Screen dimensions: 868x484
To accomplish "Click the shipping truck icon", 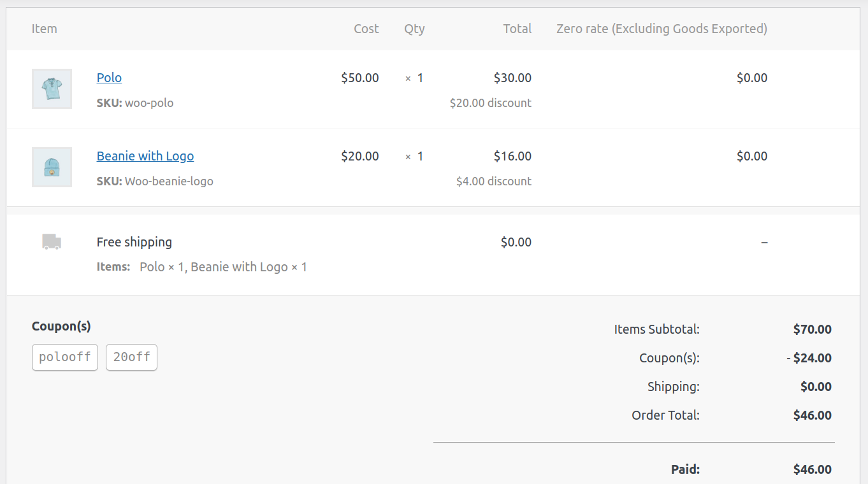I will pyautogui.click(x=52, y=242).
